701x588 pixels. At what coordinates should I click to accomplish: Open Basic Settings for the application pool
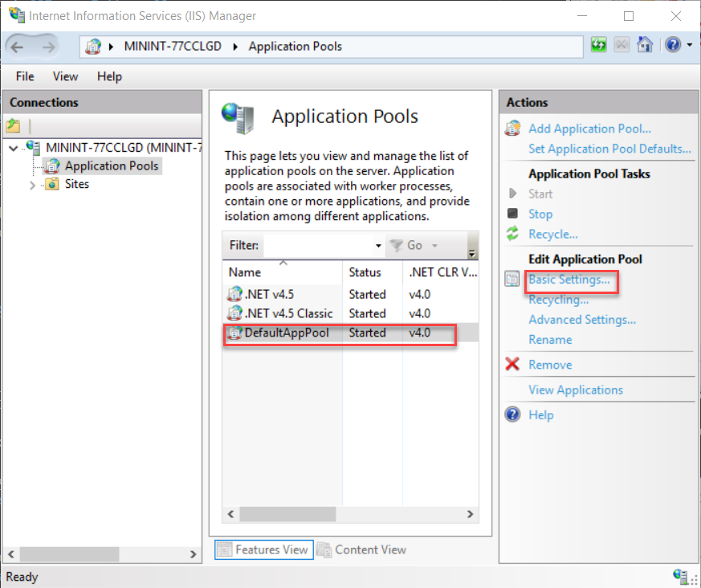[570, 280]
